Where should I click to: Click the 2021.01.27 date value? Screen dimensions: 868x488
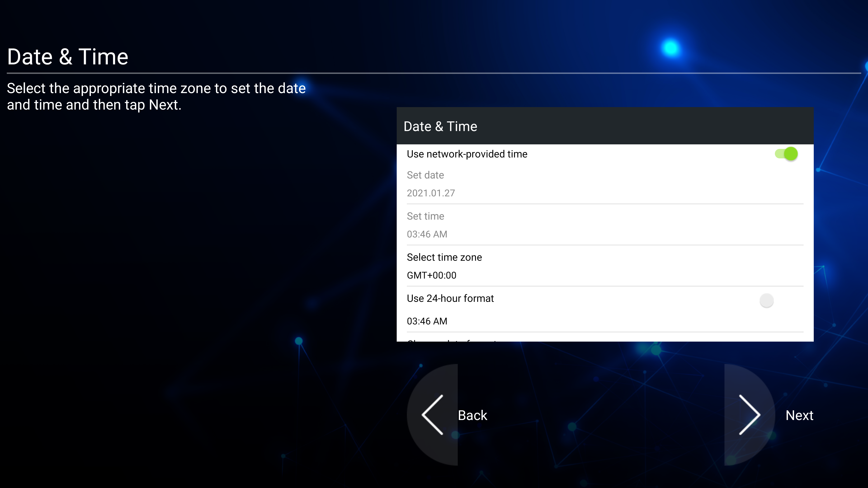pos(431,193)
